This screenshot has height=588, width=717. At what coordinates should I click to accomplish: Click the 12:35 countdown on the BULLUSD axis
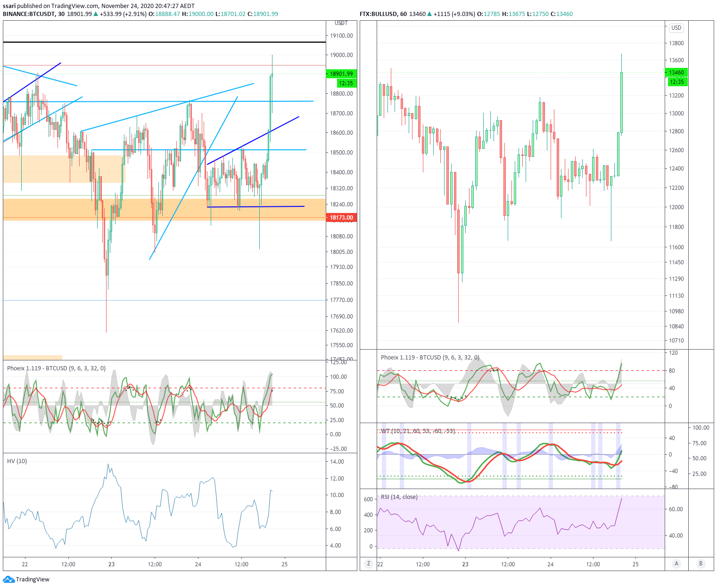coord(677,82)
